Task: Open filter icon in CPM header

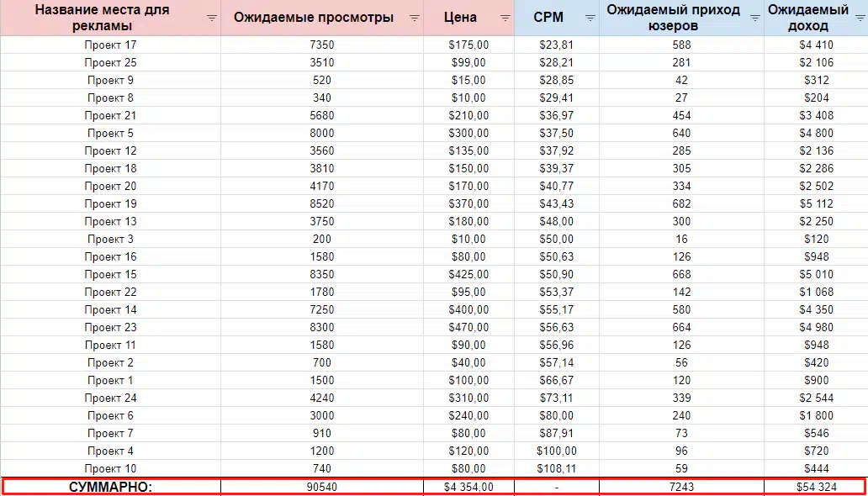Action: tap(590, 18)
